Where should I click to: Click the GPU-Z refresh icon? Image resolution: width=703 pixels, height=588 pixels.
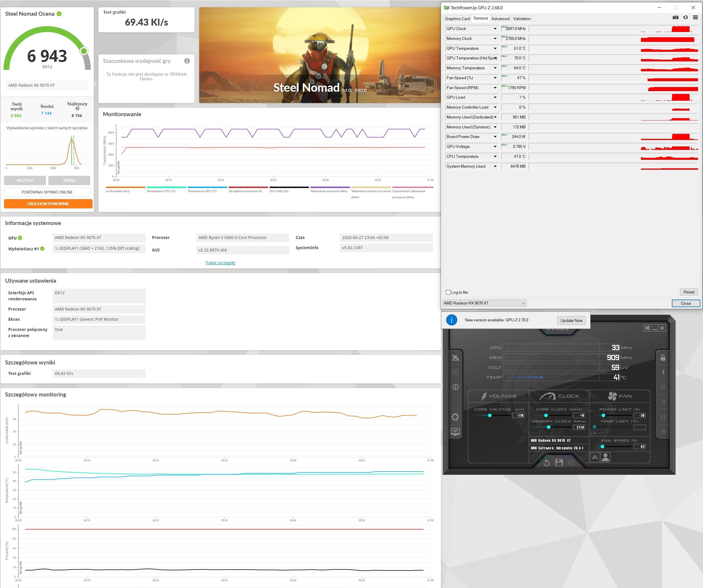[685, 17]
